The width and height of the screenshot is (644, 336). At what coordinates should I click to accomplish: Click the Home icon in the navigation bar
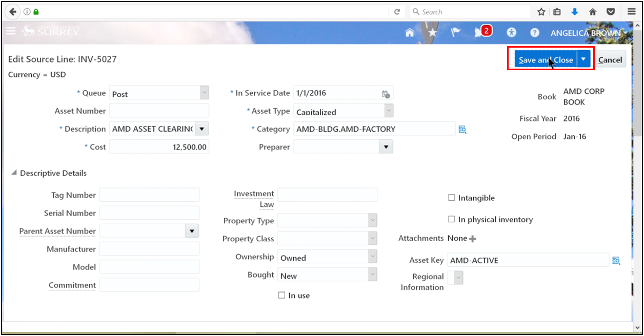(409, 32)
